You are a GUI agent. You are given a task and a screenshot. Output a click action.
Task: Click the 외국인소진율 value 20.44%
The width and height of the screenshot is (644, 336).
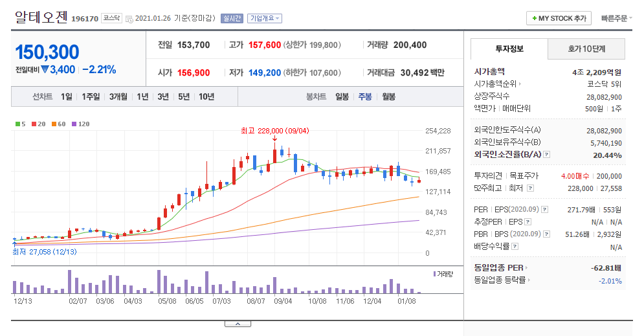tap(607, 155)
